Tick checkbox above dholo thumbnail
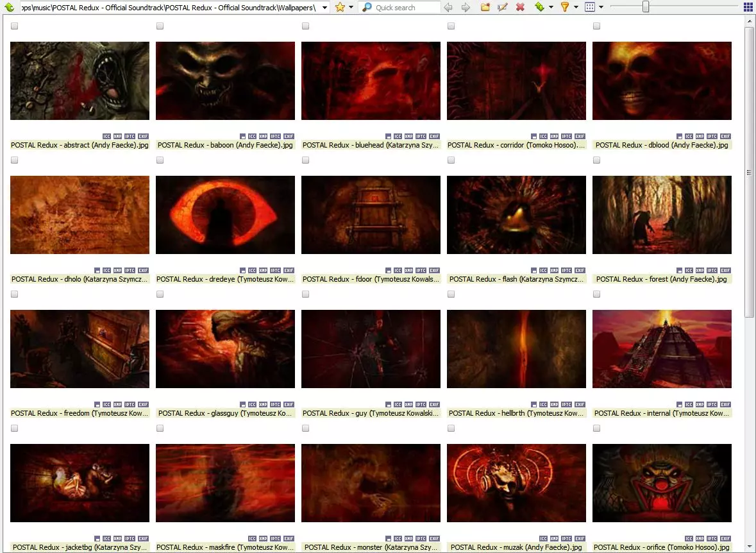The width and height of the screenshot is (756, 553). (15, 160)
